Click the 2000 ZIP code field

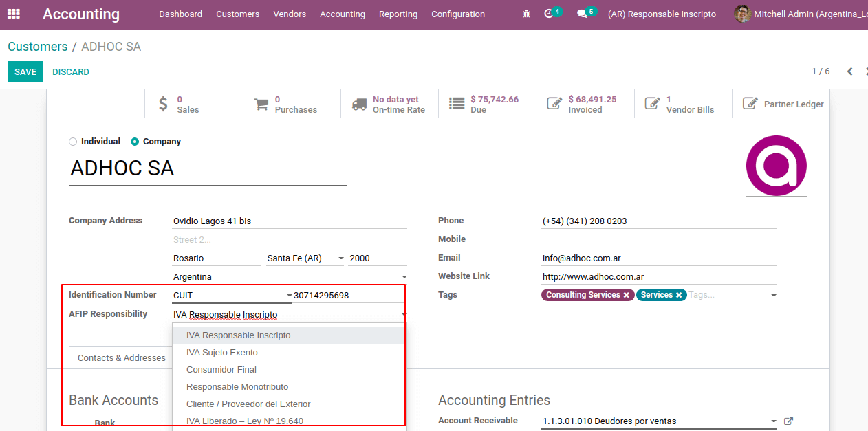[378, 258]
